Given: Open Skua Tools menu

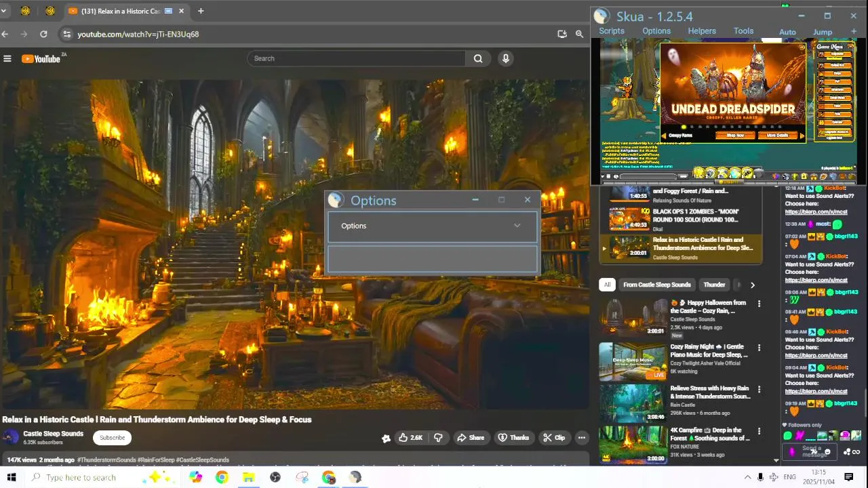Looking at the screenshot, I should [x=744, y=31].
